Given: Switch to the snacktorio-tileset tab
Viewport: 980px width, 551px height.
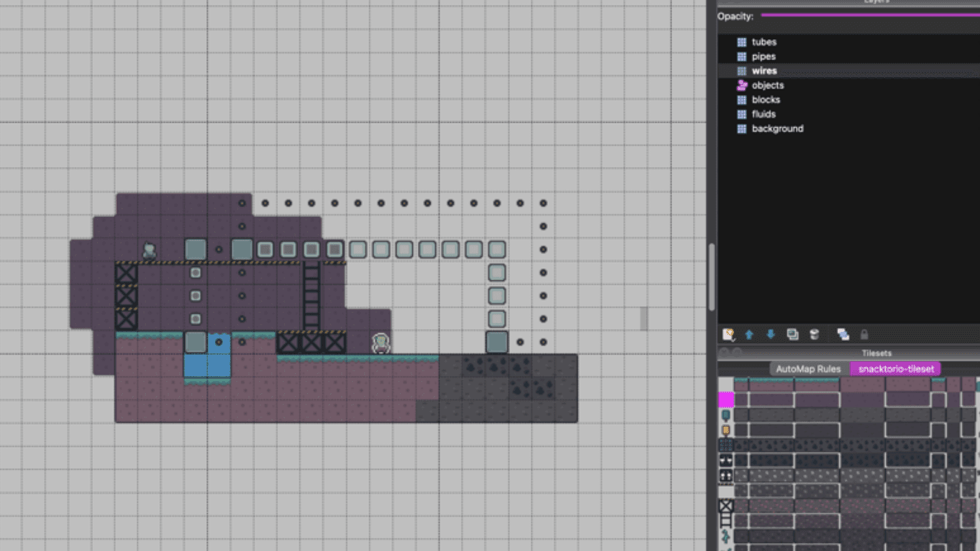Looking at the screenshot, I should coord(896,369).
